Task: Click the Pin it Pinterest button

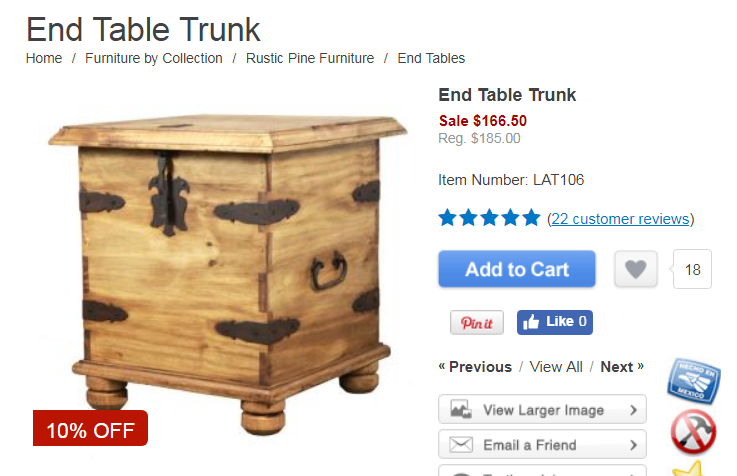Action: 477,322
